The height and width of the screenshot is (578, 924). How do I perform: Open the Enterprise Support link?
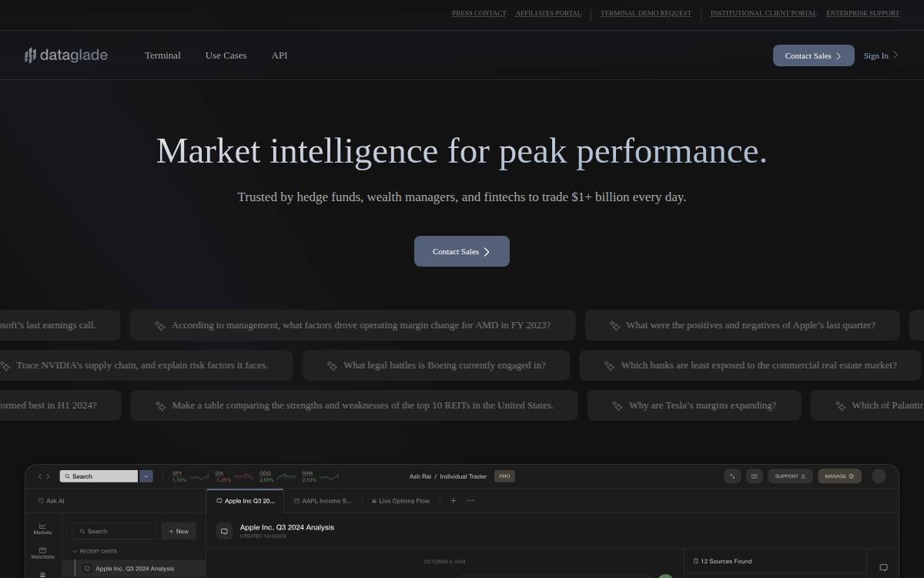tap(862, 13)
